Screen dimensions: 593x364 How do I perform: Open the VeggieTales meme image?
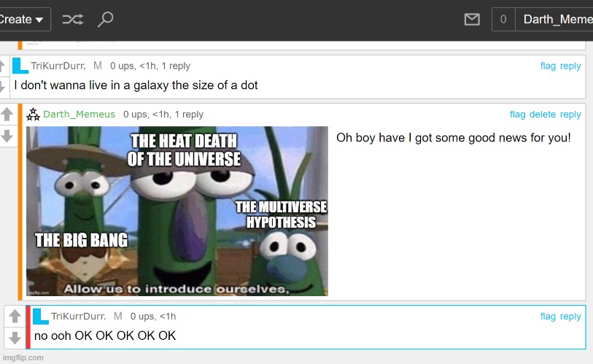tap(177, 211)
